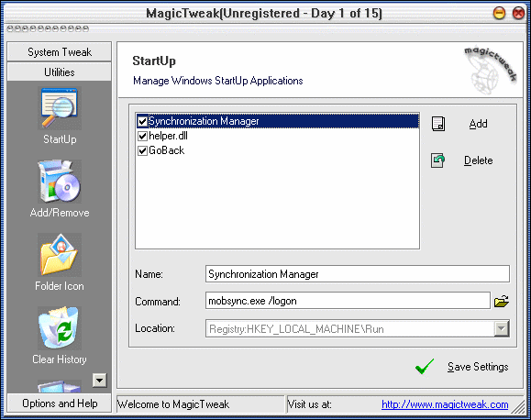
Task: Select the Folder Icon utility
Action: coord(60,255)
